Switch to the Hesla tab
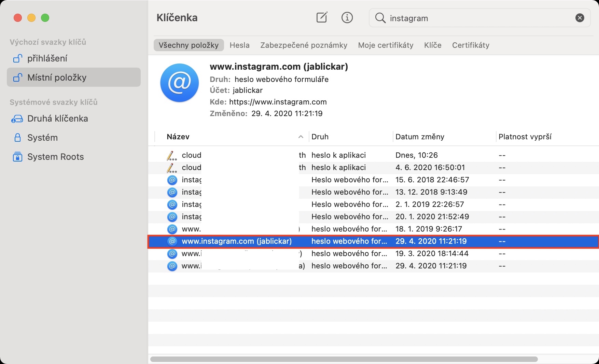Viewport: 599px width, 364px height. pyautogui.click(x=239, y=45)
